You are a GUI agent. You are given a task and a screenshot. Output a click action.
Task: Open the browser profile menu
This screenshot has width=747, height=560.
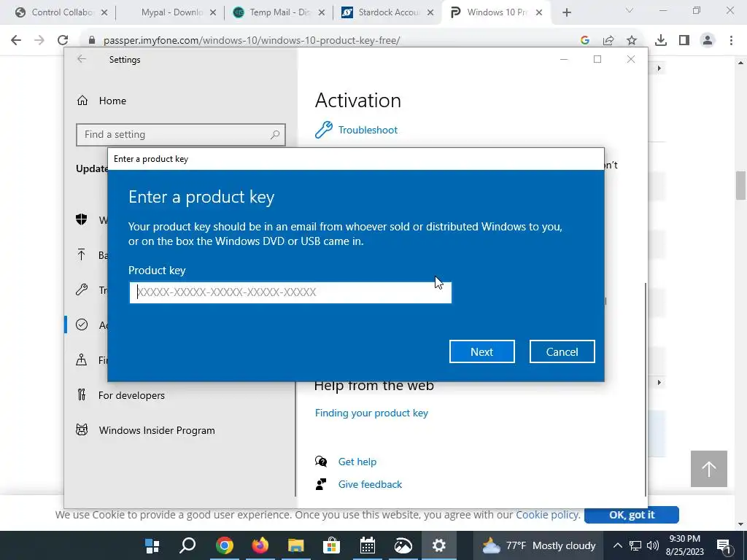click(708, 41)
